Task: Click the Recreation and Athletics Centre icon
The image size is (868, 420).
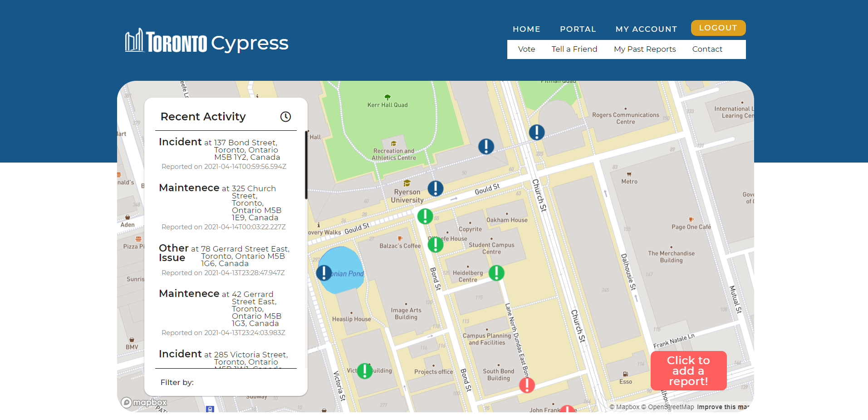Action: 394,144
